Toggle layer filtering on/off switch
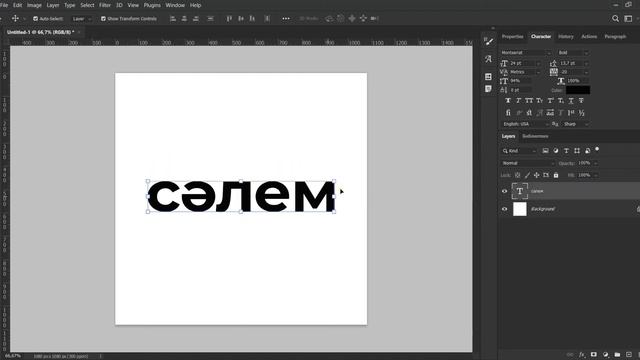Screen dimensions: 640x360 click(x=597, y=149)
